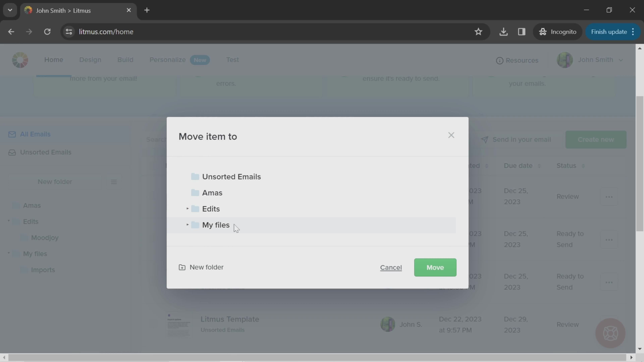Screen dimensions: 644x362
Task: Click the All Emails sidebar icon
Action: [12, 134]
